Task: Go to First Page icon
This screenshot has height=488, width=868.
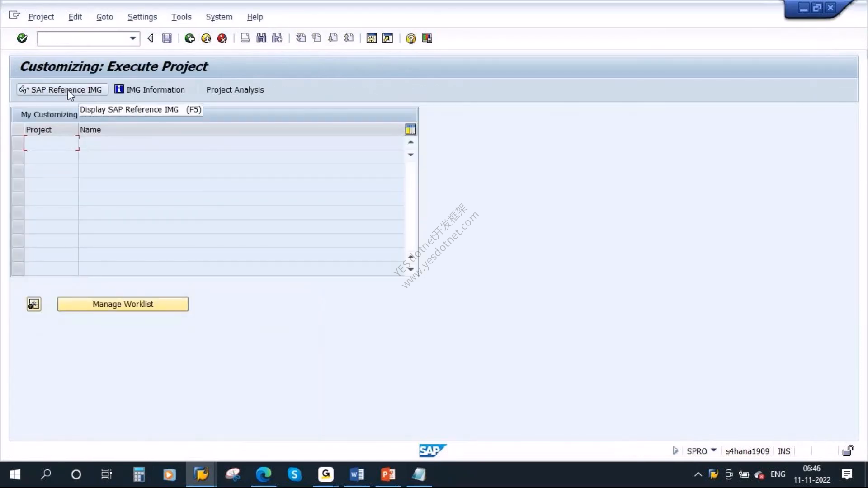Action: (x=301, y=38)
